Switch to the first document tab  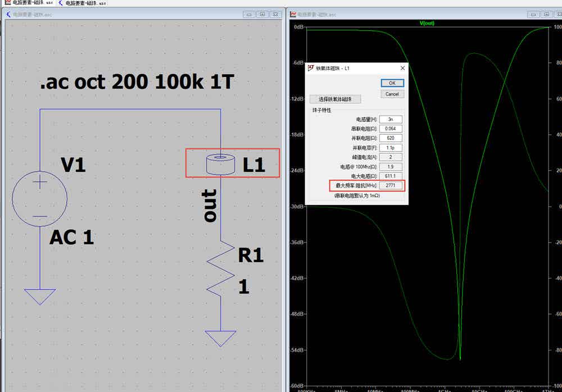tap(29, 2)
